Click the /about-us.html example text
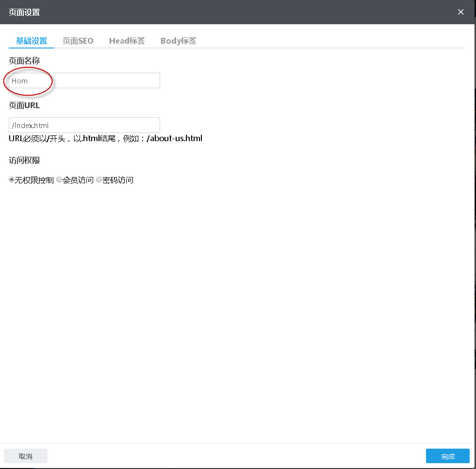The image size is (476, 469). coord(175,138)
